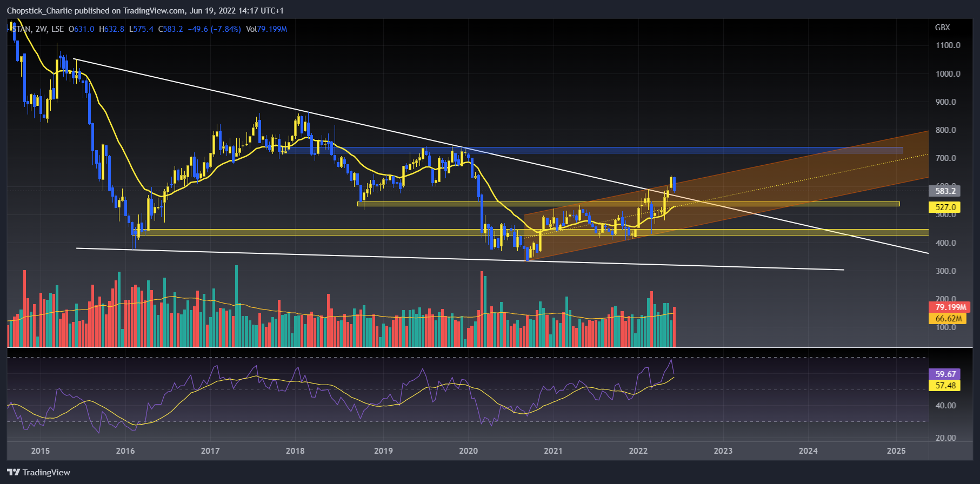980x484 pixels.
Task: Click the 2017 time axis label
Action: 210,451
